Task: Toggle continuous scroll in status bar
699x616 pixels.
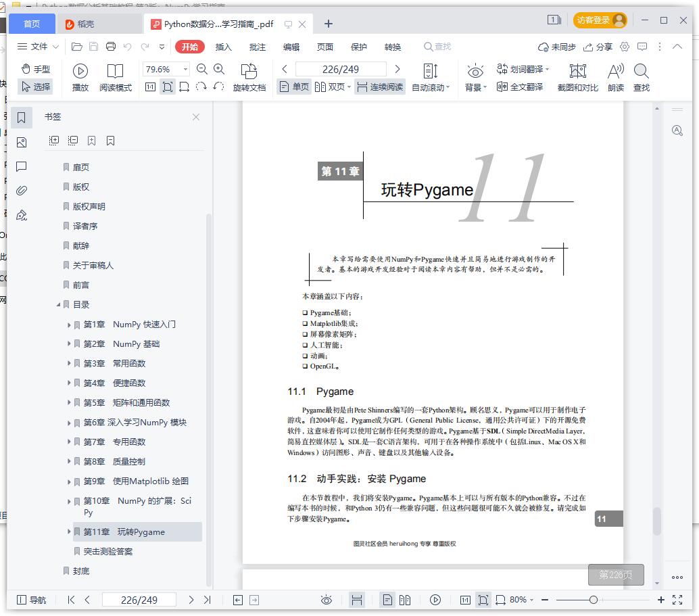Action: [357, 600]
